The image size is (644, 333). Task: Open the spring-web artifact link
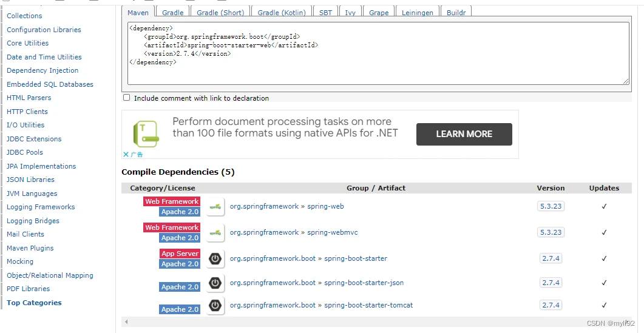pyautogui.click(x=326, y=206)
